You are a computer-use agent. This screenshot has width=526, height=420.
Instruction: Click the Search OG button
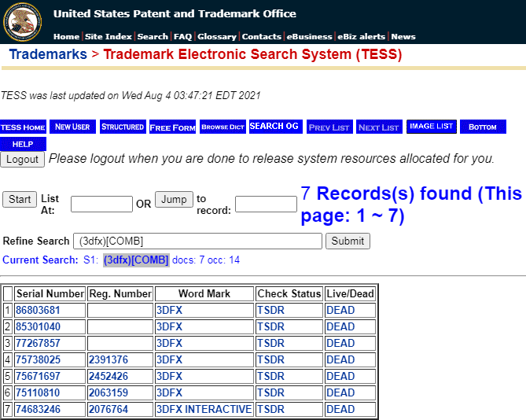(x=276, y=127)
